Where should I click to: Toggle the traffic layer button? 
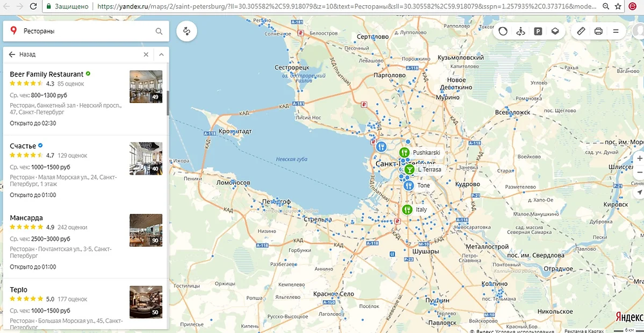pyautogui.click(x=503, y=31)
